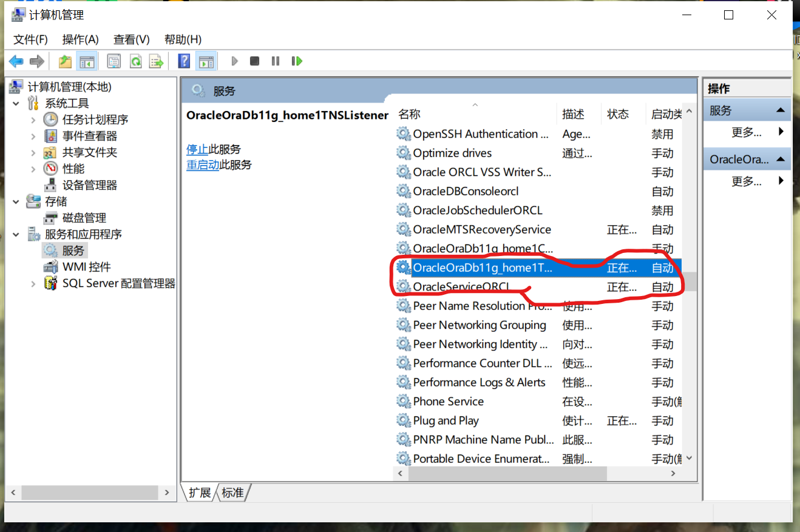Select the OracleServiceORCL service row
The height and width of the screenshot is (532, 800).
538,287
